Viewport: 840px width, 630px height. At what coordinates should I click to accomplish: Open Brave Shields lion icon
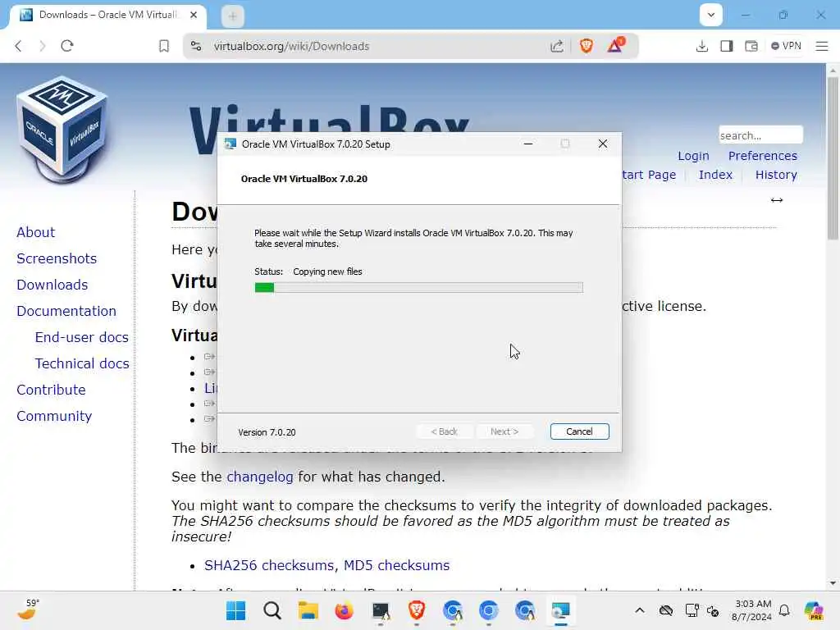pyautogui.click(x=586, y=46)
